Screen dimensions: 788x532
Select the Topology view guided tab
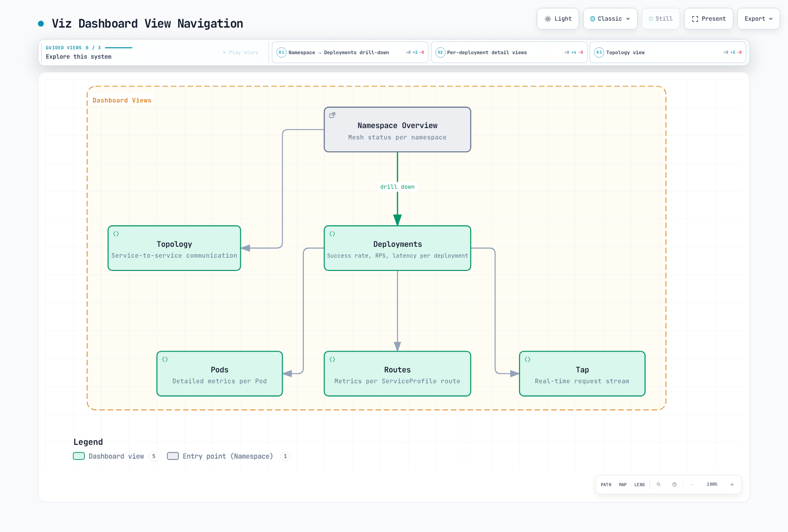point(668,52)
